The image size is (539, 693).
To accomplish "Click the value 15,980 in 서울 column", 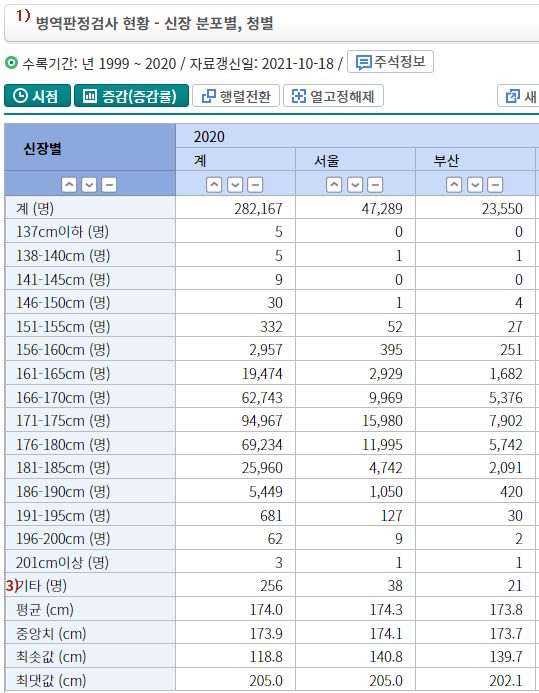I will [382, 421].
